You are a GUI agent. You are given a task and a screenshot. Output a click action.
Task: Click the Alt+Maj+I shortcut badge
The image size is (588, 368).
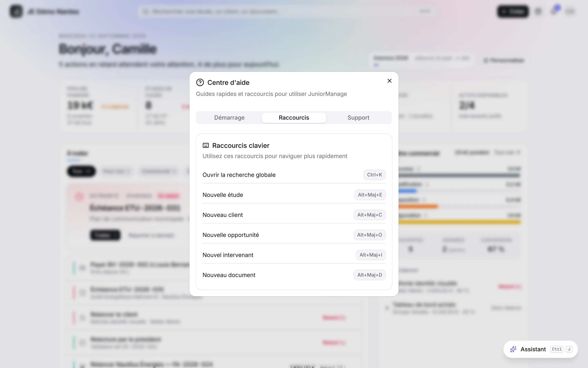pos(371,255)
